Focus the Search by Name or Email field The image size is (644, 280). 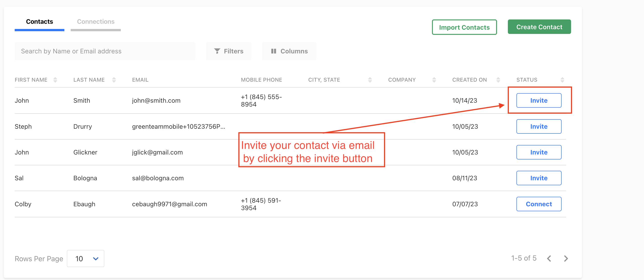(x=105, y=51)
